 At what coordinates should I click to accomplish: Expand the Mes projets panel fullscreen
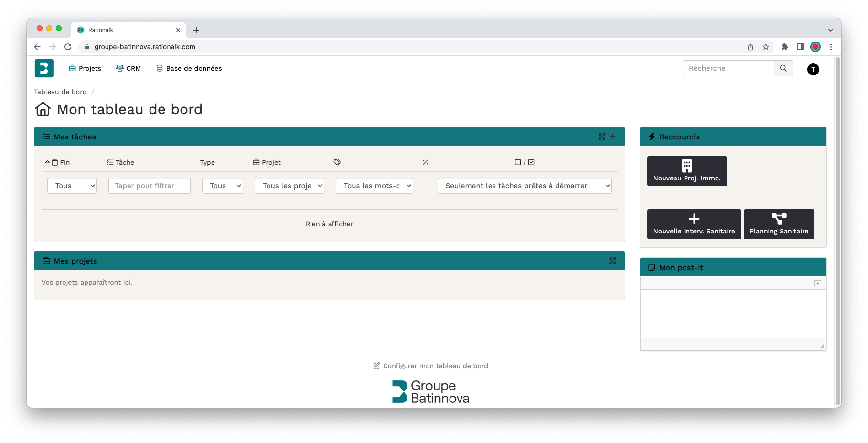(613, 261)
